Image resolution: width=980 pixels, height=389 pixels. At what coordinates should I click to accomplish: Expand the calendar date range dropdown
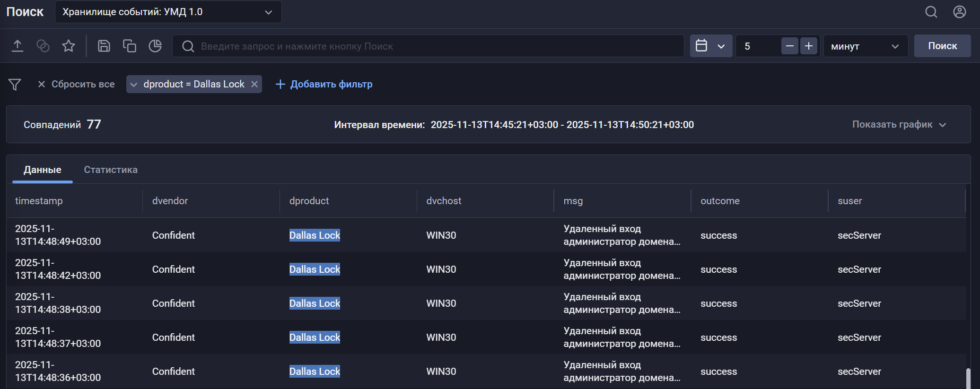[x=710, y=46]
